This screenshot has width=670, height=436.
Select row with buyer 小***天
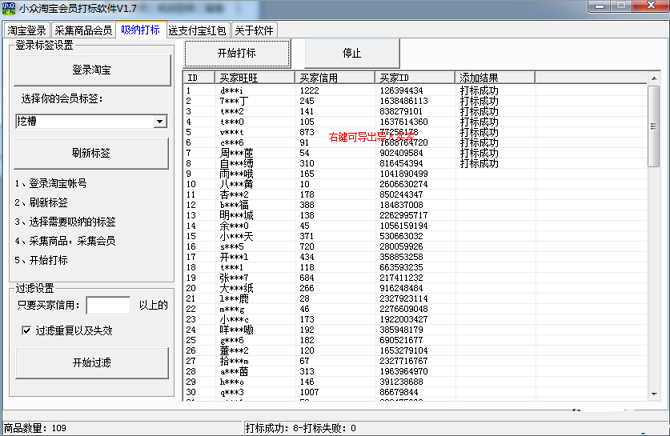click(415, 236)
